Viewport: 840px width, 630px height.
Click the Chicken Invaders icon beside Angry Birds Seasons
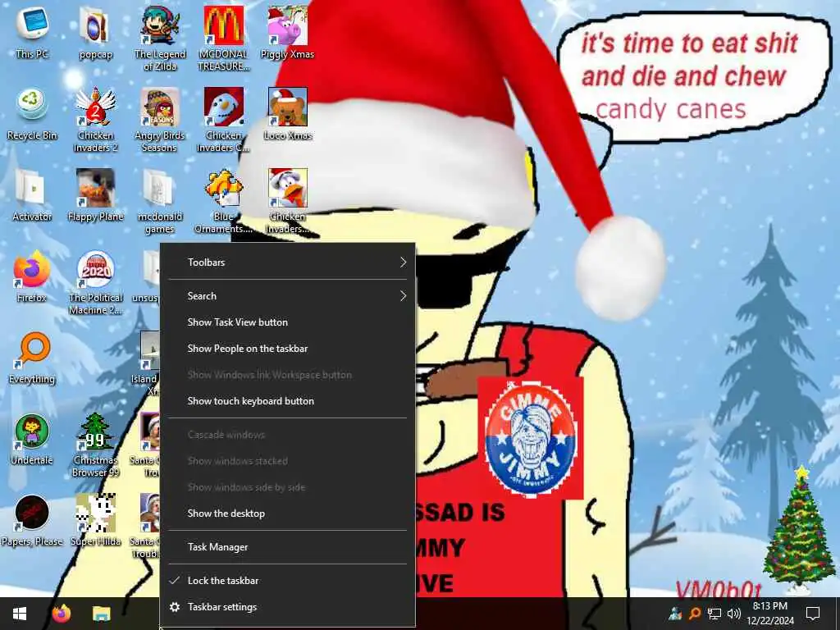[x=223, y=119]
